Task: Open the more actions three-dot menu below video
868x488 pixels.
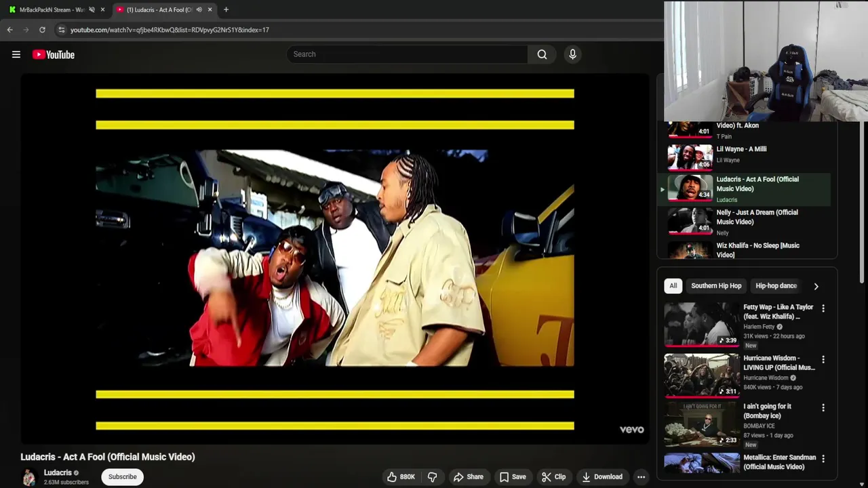Action: pos(641,476)
